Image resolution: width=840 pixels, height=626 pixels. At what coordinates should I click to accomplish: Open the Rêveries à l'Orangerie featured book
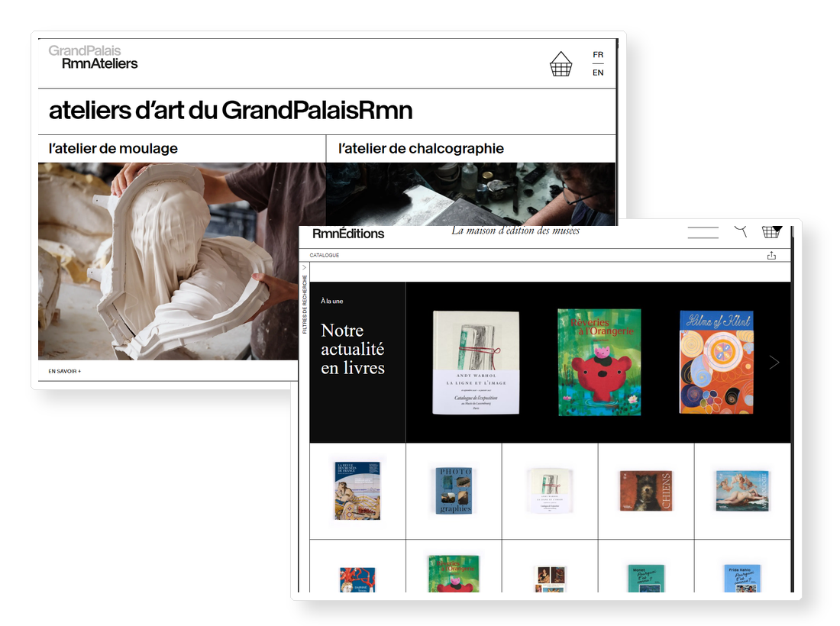pyautogui.click(x=599, y=363)
